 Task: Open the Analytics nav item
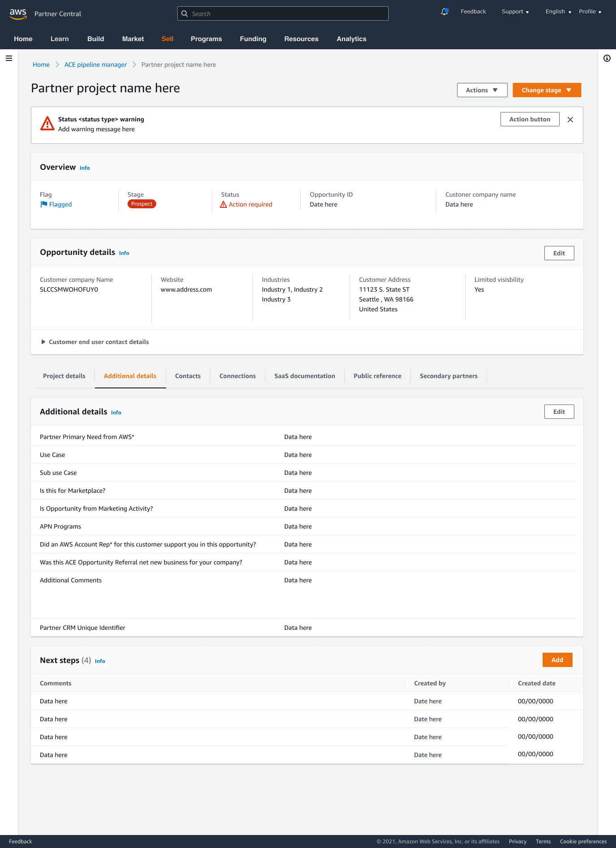[x=351, y=39]
